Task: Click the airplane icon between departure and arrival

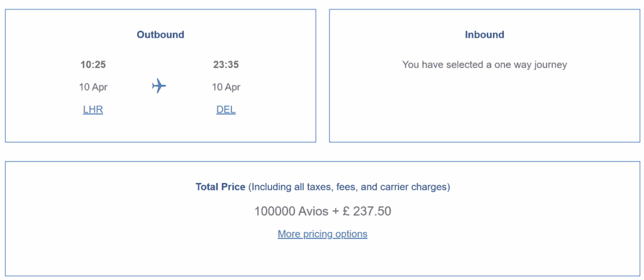Action: 159,87
